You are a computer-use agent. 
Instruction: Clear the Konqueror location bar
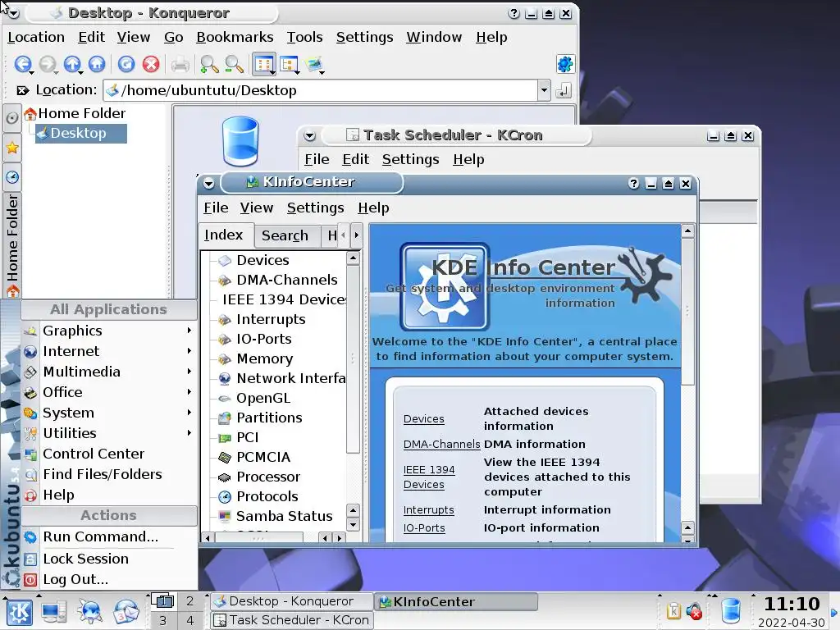[22, 90]
